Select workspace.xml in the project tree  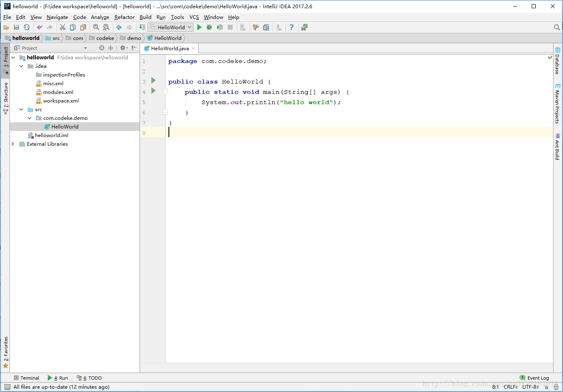point(61,101)
